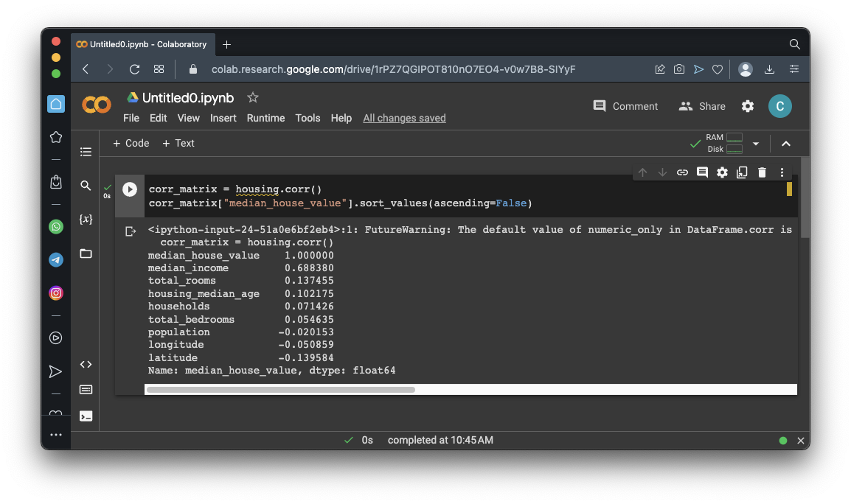Open more cell actions menu
Image resolution: width=851 pixels, height=504 pixels.
(782, 172)
